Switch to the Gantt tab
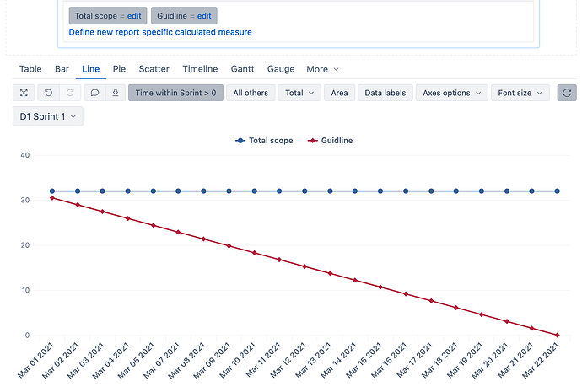The width and height of the screenshot is (582, 392). 242,69
